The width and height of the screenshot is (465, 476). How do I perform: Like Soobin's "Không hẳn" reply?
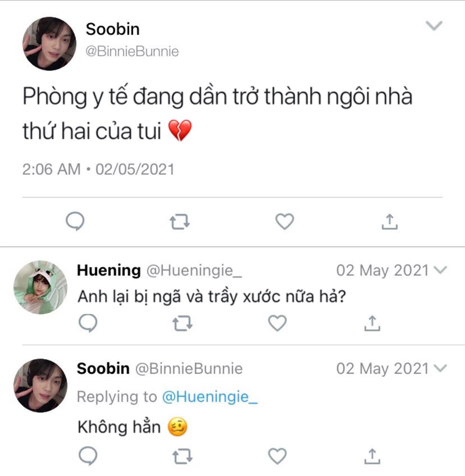coord(277,456)
